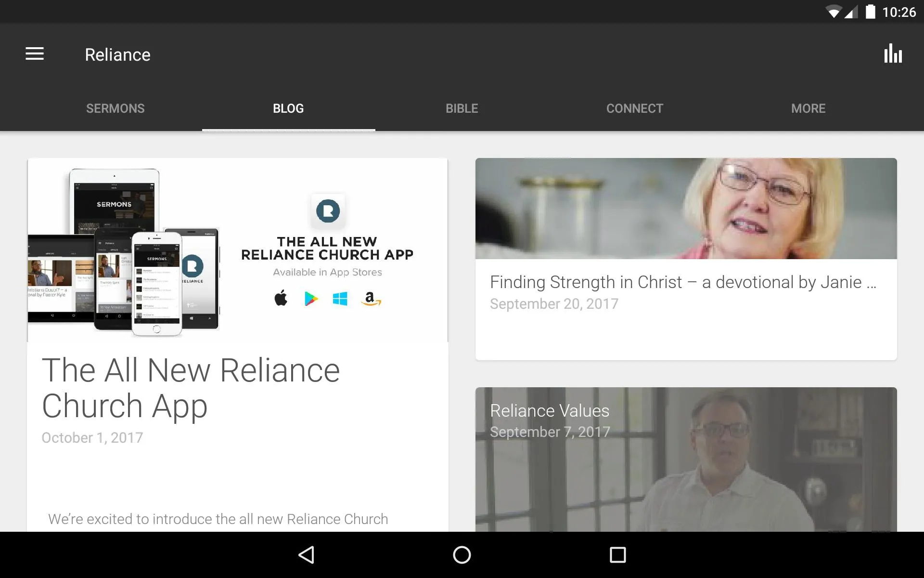Switch to the BIBLE tab
The image size is (924, 578).
point(462,108)
